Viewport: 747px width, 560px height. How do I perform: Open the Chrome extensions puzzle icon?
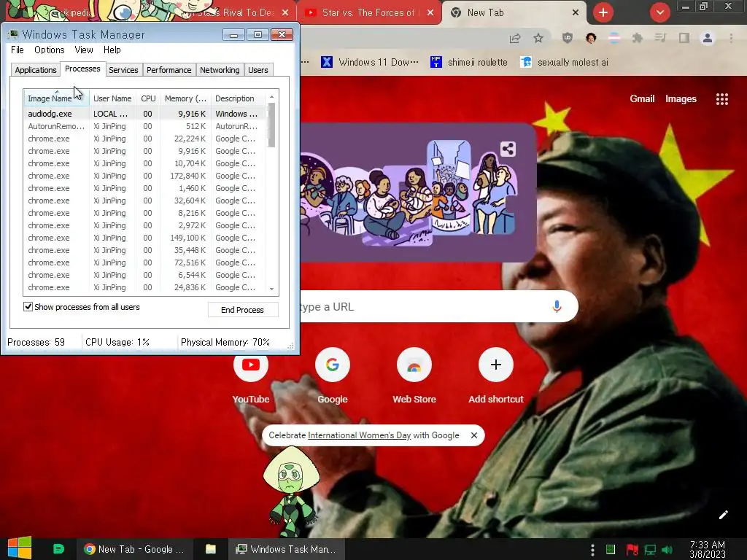(x=637, y=38)
